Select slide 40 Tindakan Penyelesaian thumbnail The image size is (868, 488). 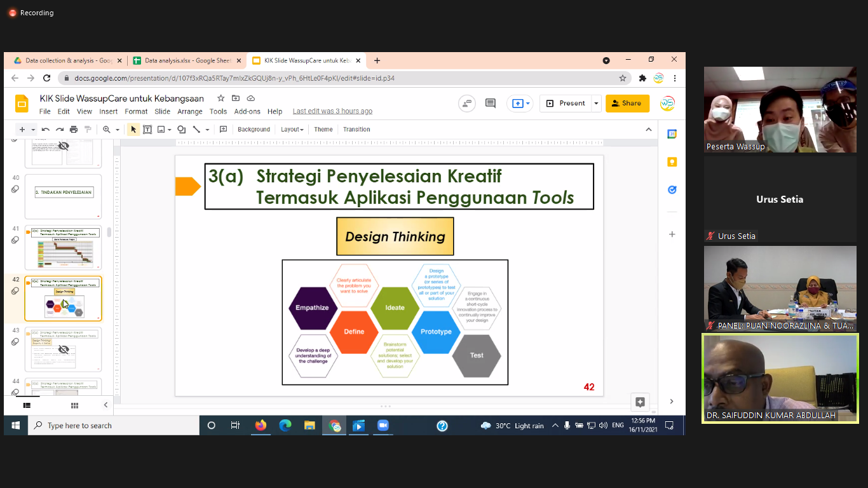click(63, 197)
